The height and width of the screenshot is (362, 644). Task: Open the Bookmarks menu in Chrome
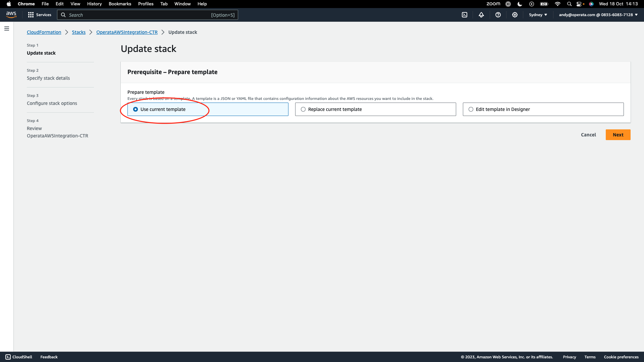coord(120,4)
